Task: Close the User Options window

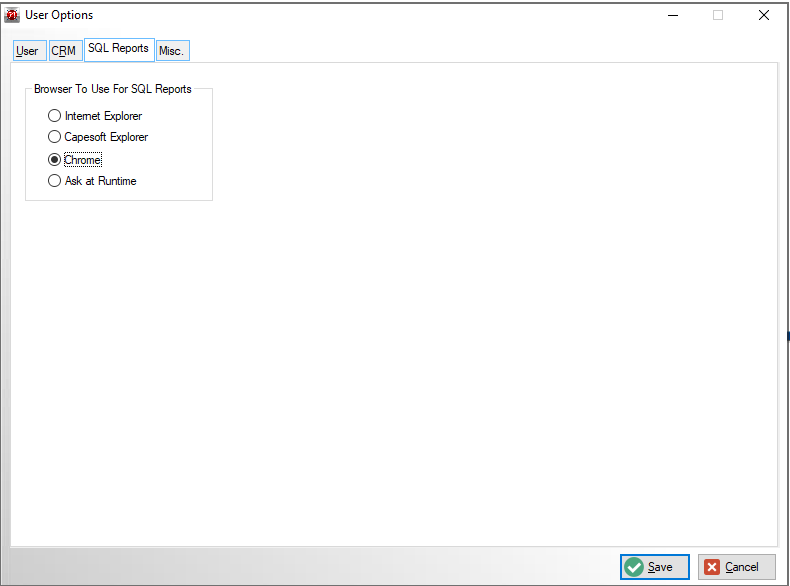Action: pyautogui.click(x=764, y=15)
